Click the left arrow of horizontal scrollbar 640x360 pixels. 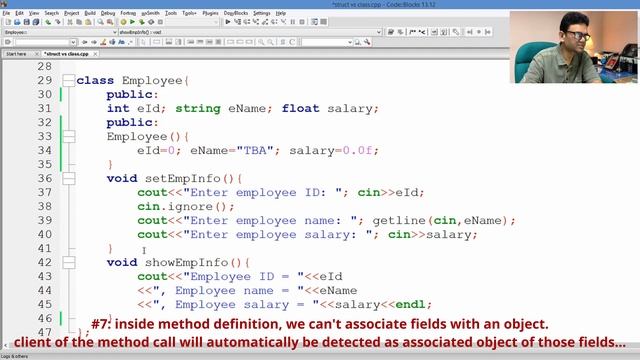pyautogui.click(x=5, y=346)
